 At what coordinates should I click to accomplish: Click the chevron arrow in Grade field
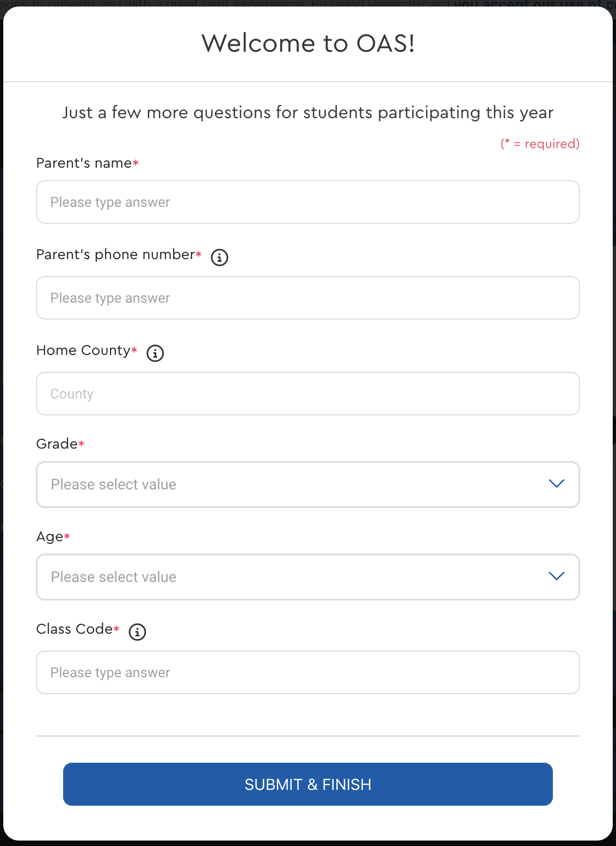[x=556, y=483]
